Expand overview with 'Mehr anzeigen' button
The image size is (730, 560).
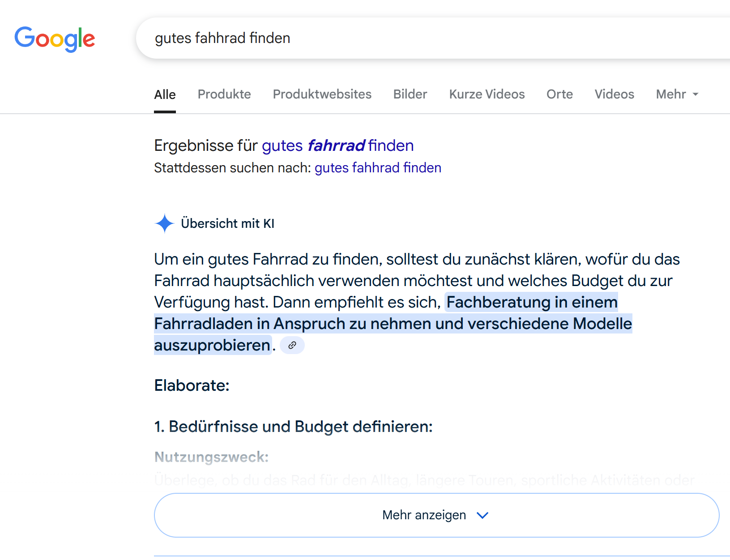(436, 515)
